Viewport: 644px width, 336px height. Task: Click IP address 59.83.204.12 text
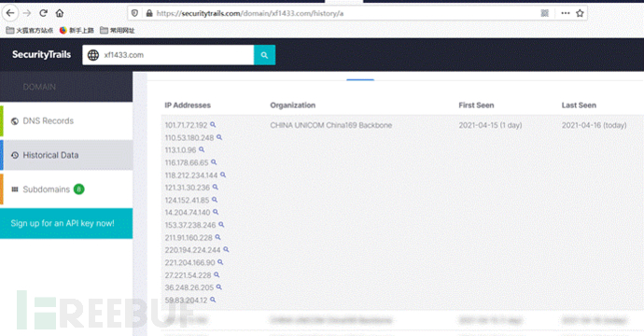(x=186, y=300)
